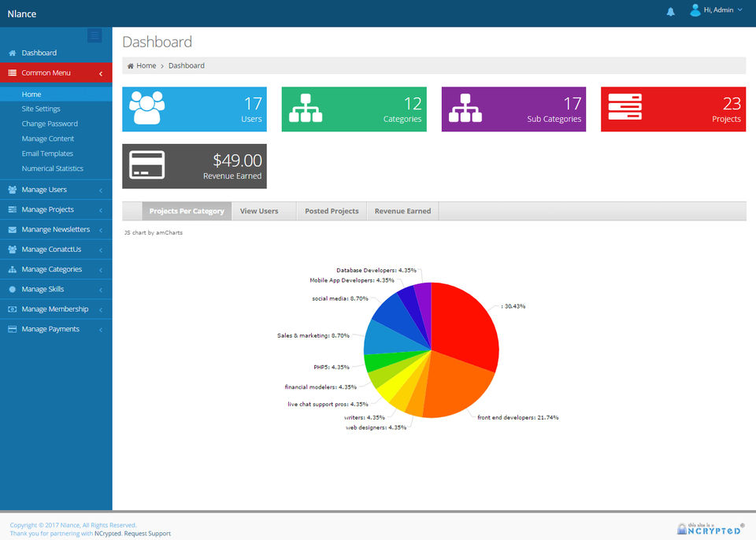Click the Dashboard breadcrumb text
Viewport: 756px width, 540px height.
(x=187, y=65)
